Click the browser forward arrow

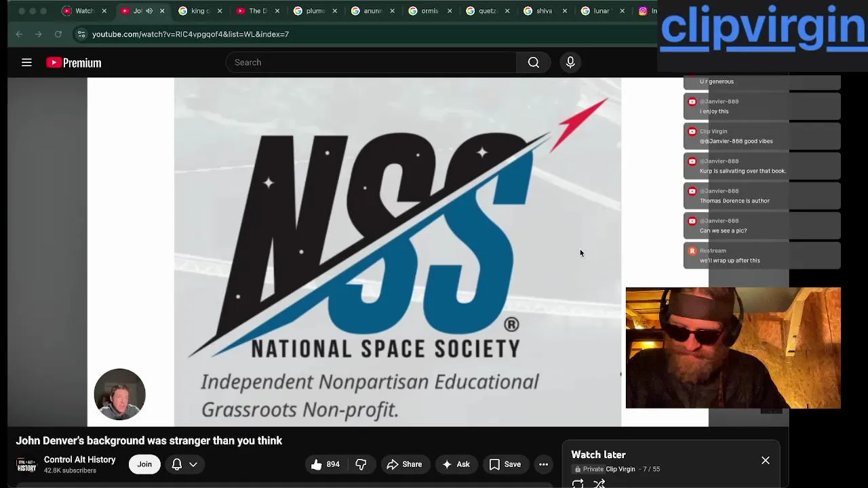pyautogui.click(x=39, y=34)
